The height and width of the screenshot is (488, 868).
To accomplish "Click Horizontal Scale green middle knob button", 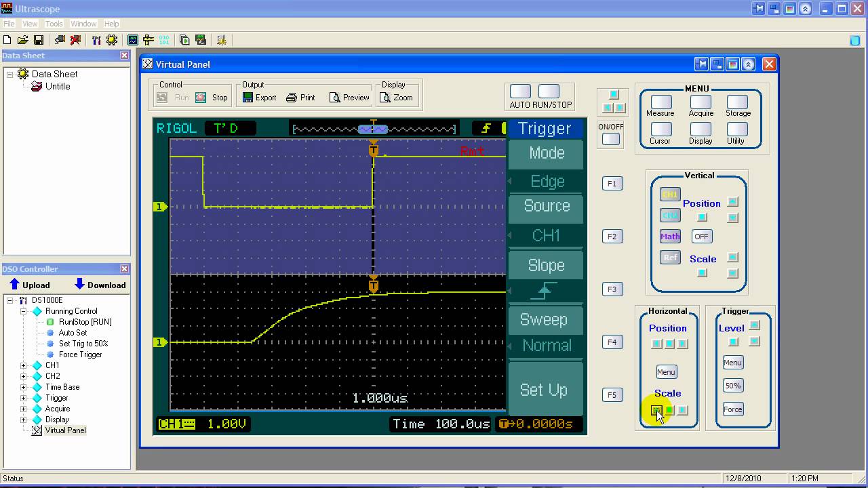I will pyautogui.click(x=669, y=410).
